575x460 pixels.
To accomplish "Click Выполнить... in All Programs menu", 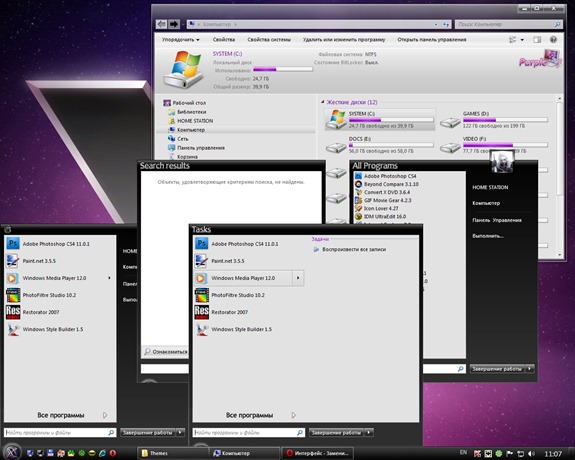I will pyautogui.click(x=488, y=236).
